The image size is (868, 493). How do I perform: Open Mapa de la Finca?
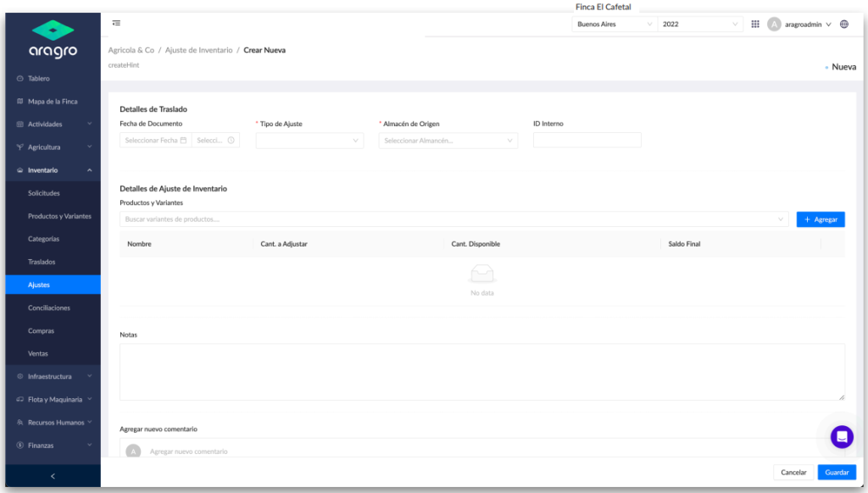pyautogui.click(x=53, y=102)
